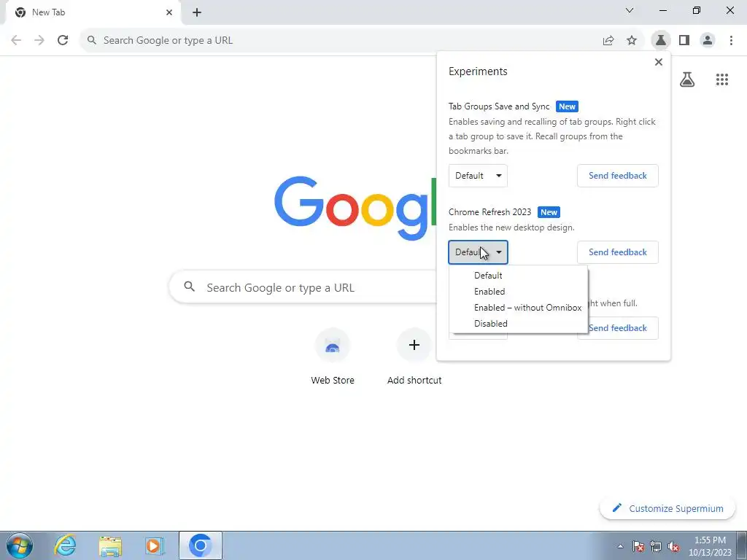
Task: Click the Chrome Refresh 2023 label
Action: 489,212
